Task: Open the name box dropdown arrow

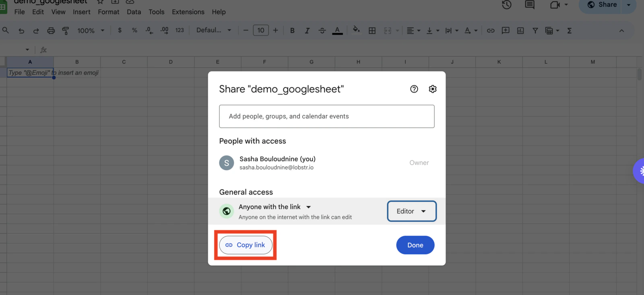Action: click(27, 50)
